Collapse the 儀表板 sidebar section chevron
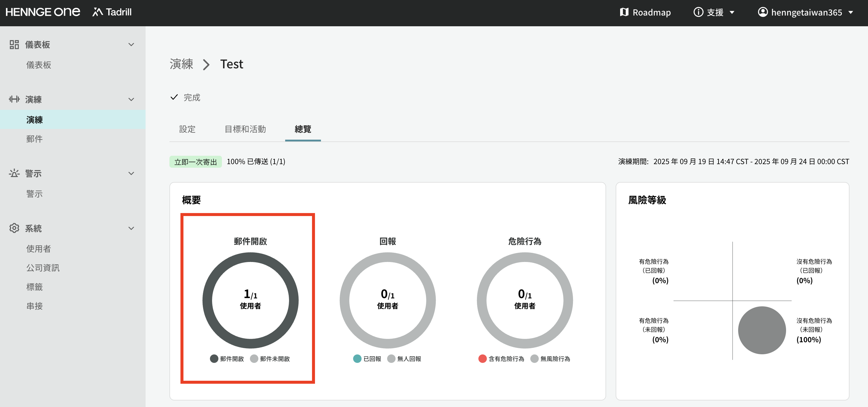868x407 pixels. (x=131, y=44)
